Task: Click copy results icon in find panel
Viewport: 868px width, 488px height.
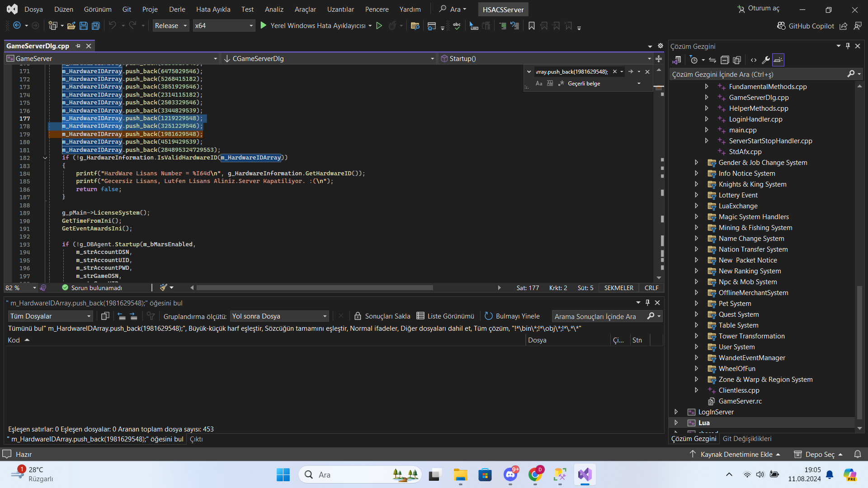Action: tap(105, 316)
